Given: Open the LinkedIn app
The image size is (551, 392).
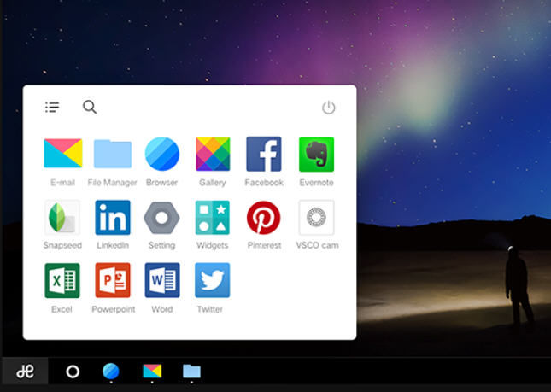Looking at the screenshot, I should coord(113,218).
